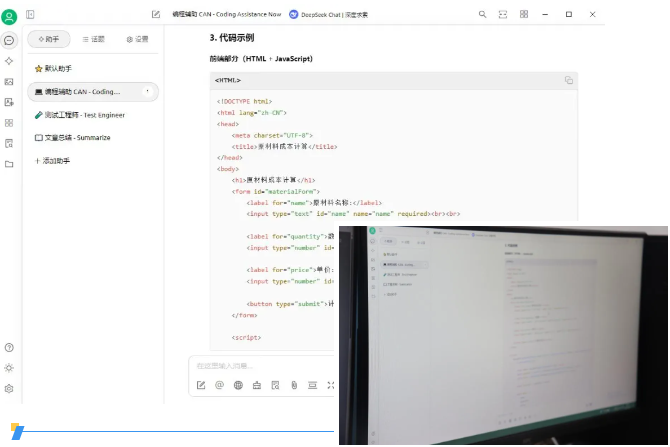Viewport: 670px width, 447px height.
Task: Enable web search globe icon
Action: point(238,385)
